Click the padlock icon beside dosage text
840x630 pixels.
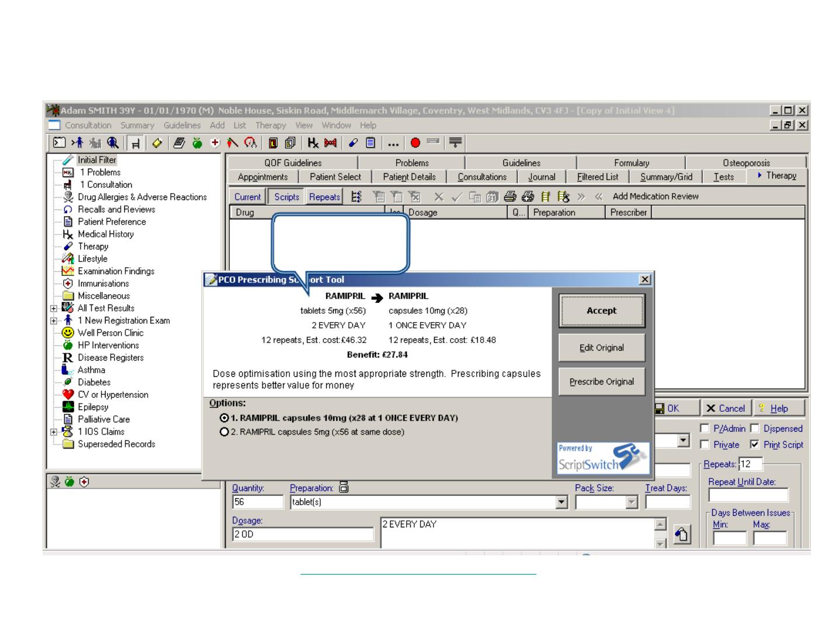coord(682,534)
